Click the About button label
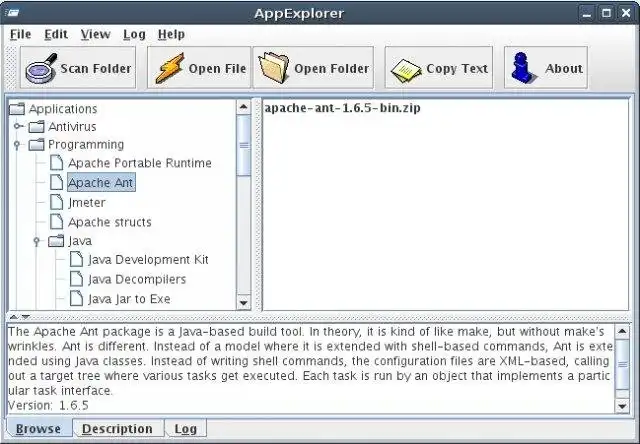 click(564, 68)
